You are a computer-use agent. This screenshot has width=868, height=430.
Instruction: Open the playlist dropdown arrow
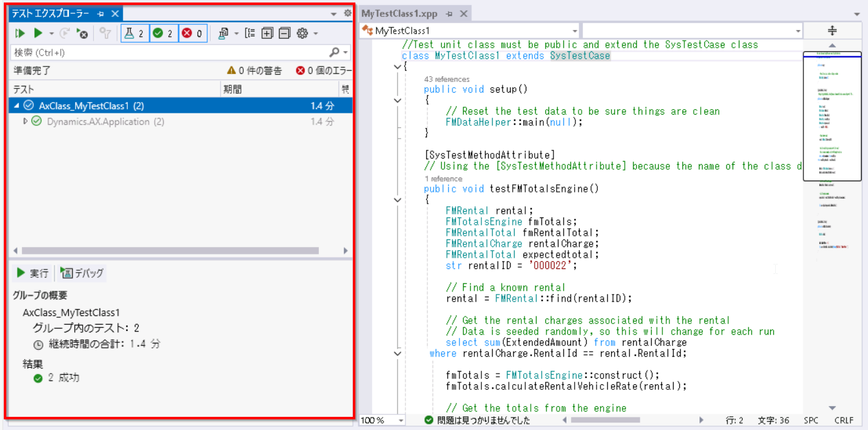coord(236,33)
